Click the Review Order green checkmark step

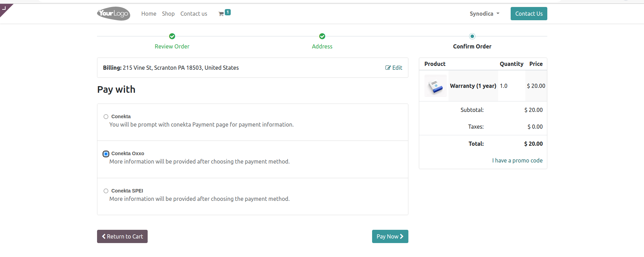click(x=172, y=36)
